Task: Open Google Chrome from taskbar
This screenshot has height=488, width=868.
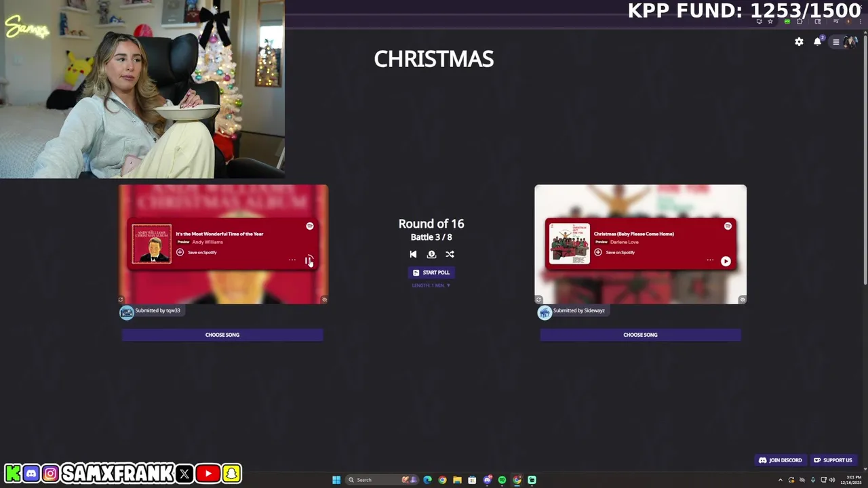Action: (442, 480)
